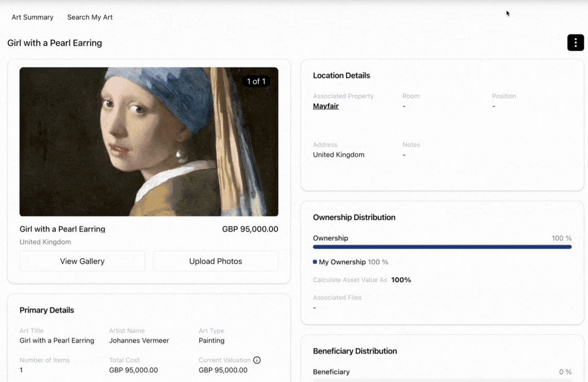The image size is (588, 382).
Task: Click the blue My Ownership legend square
Action: 315,262
